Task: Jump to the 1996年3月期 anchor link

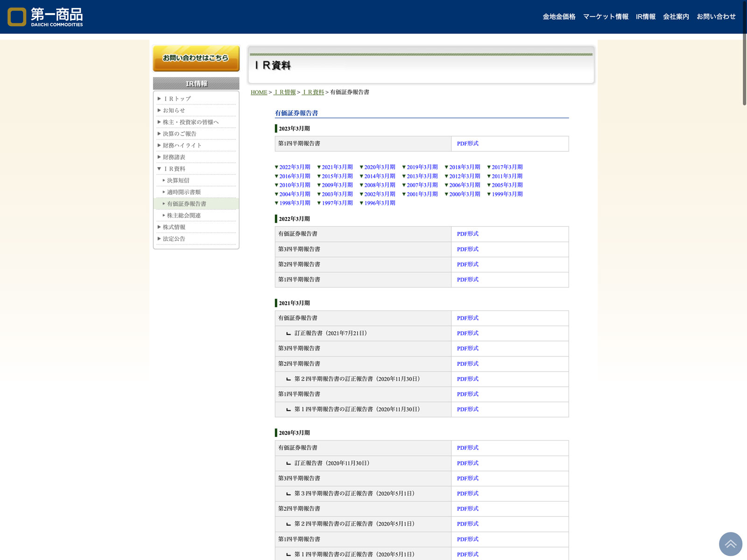Action: coord(380,203)
